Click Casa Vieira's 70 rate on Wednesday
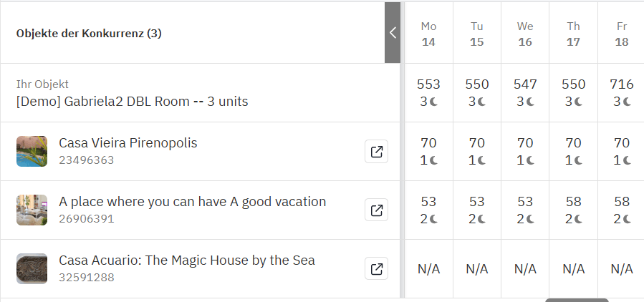Screen dimensions: 644x302 (525, 143)
